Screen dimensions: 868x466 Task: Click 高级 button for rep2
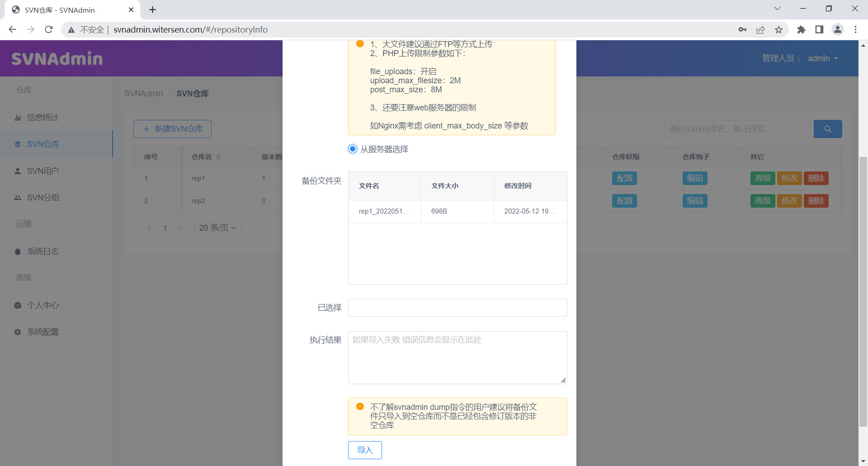(x=763, y=201)
